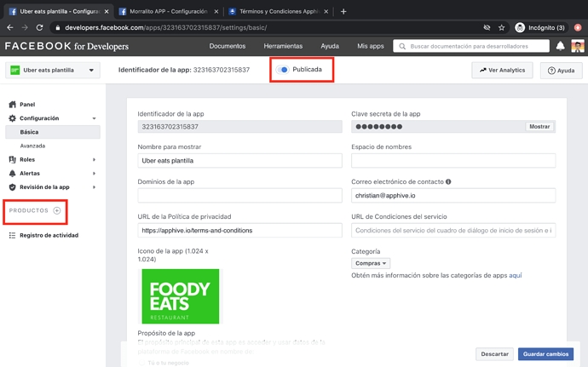Open Panel from the home icon
The image size is (588, 367).
pos(13,105)
